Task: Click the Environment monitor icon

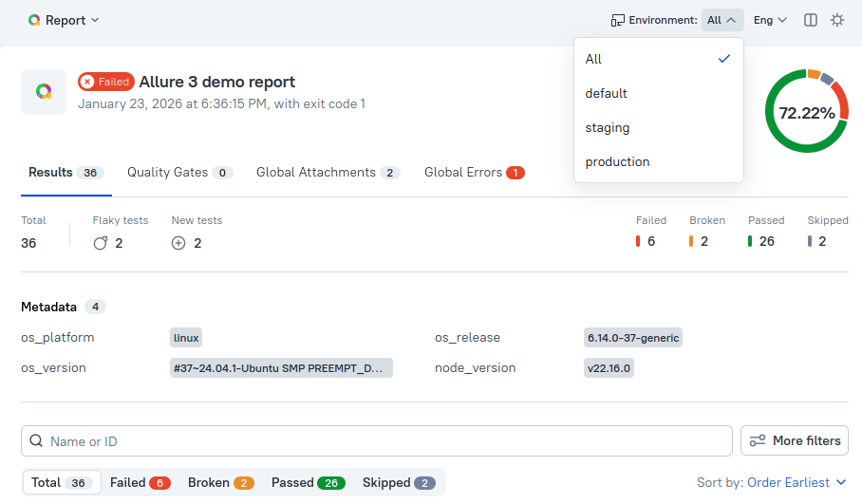Action: pyautogui.click(x=617, y=20)
